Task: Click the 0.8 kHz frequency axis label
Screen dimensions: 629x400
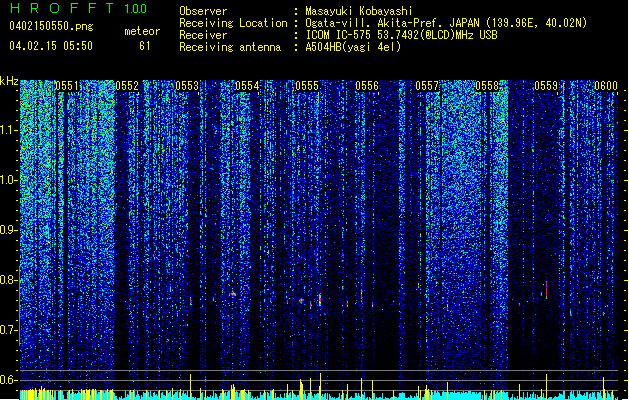Action: point(9,280)
